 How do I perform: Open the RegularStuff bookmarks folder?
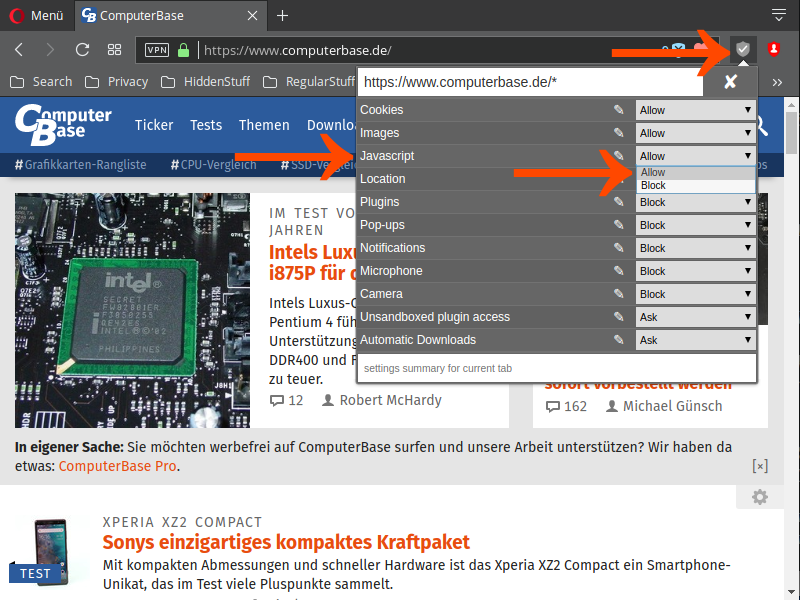point(309,82)
